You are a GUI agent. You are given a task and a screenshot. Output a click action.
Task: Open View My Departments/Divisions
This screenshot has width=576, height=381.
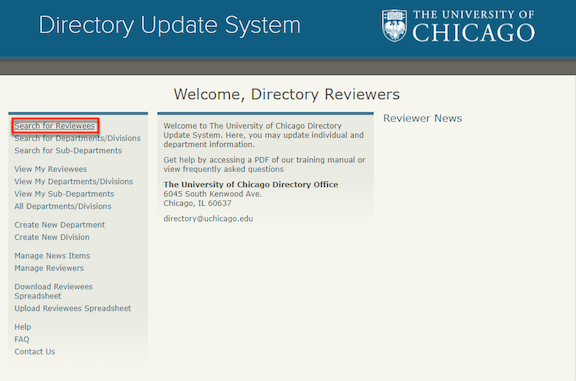click(x=73, y=181)
